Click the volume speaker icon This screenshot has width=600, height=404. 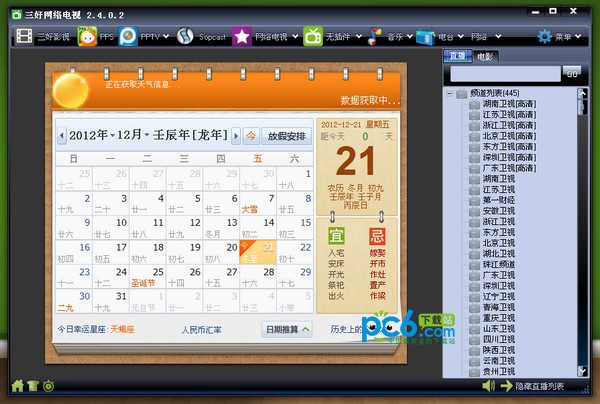click(489, 386)
